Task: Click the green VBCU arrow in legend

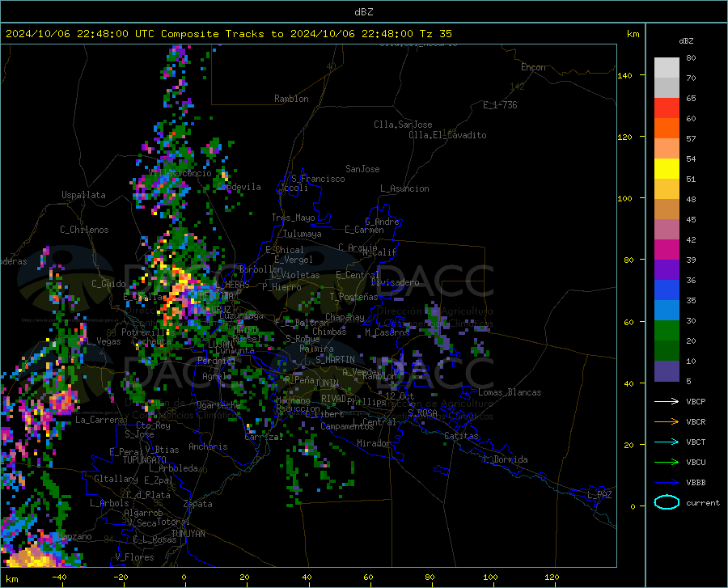Action: tap(667, 462)
